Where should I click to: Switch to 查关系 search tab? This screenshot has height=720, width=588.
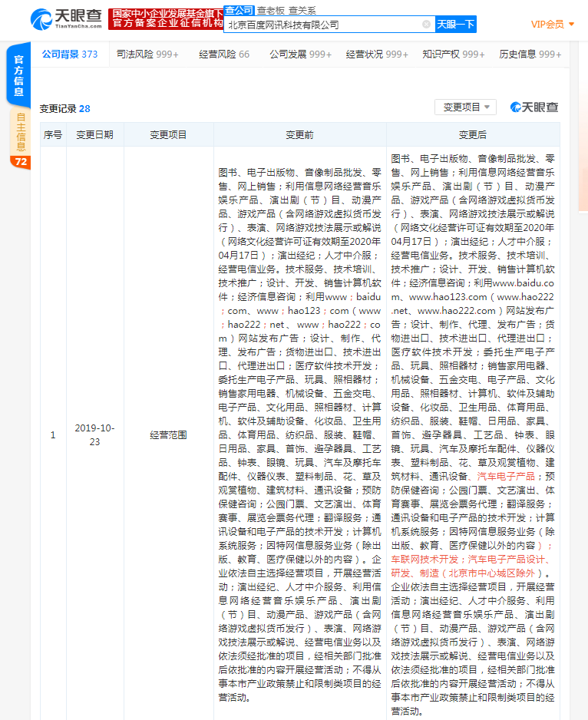(302, 10)
